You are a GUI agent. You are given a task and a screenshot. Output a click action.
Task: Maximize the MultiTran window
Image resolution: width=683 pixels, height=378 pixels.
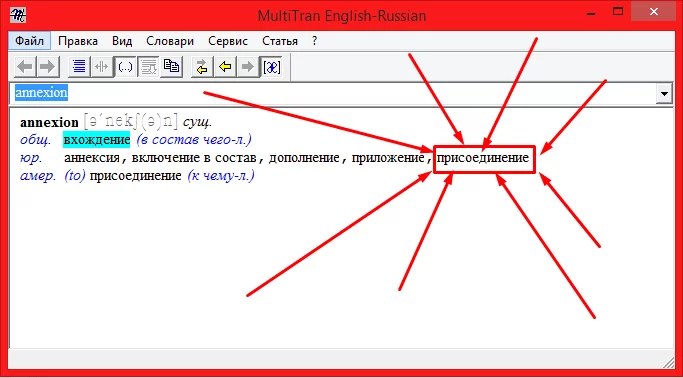(618, 12)
